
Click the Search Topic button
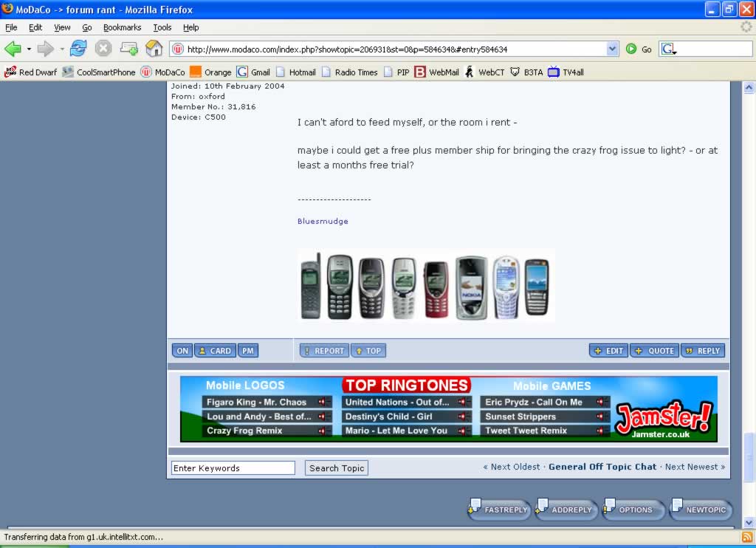tap(337, 468)
